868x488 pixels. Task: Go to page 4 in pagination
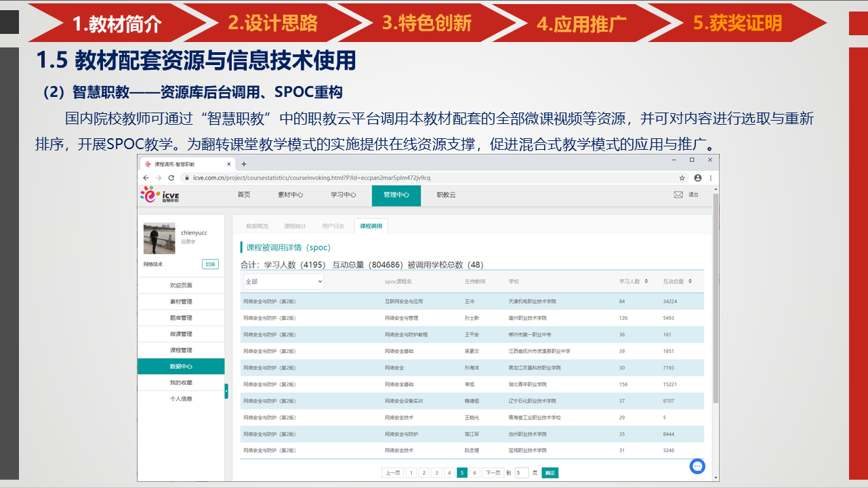click(x=449, y=473)
